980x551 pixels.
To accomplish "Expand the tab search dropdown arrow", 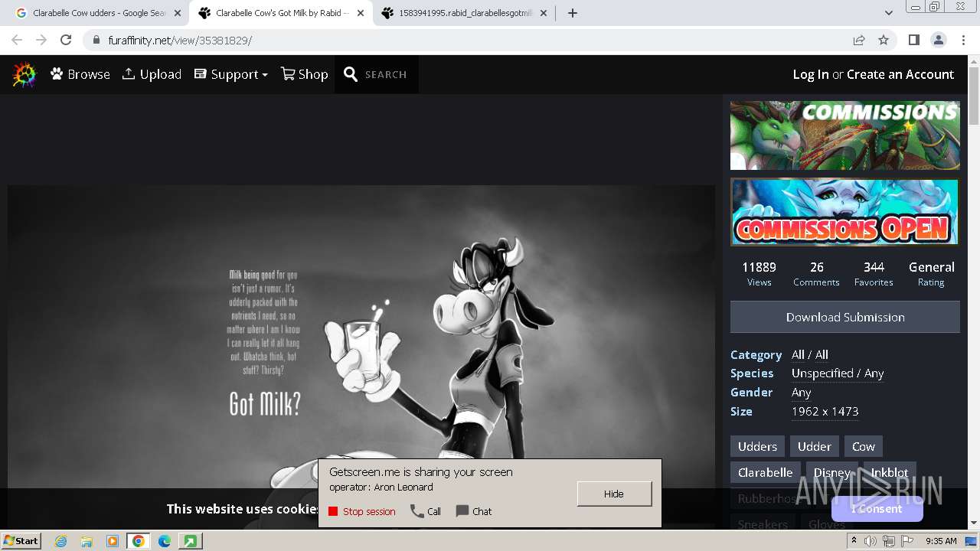I will (x=889, y=13).
